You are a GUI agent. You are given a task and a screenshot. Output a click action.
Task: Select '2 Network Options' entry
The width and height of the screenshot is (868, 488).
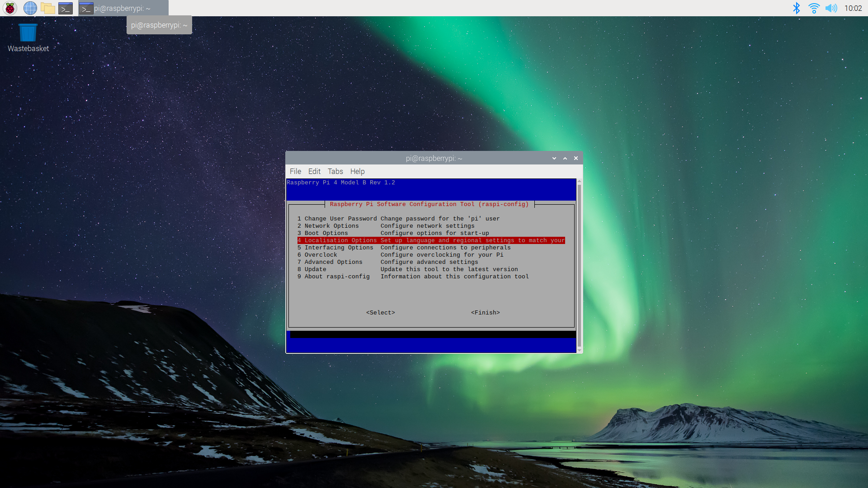click(x=431, y=226)
